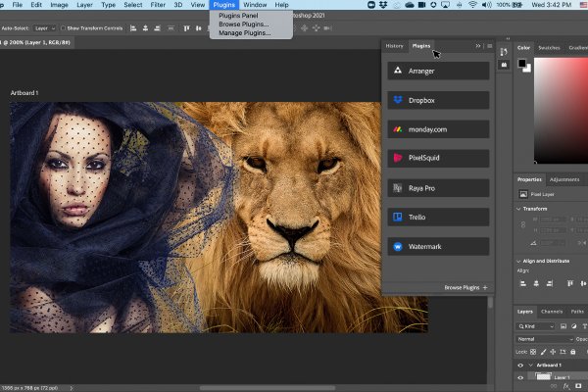
Task: Toggle lock position icon
Action: click(553, 352)
